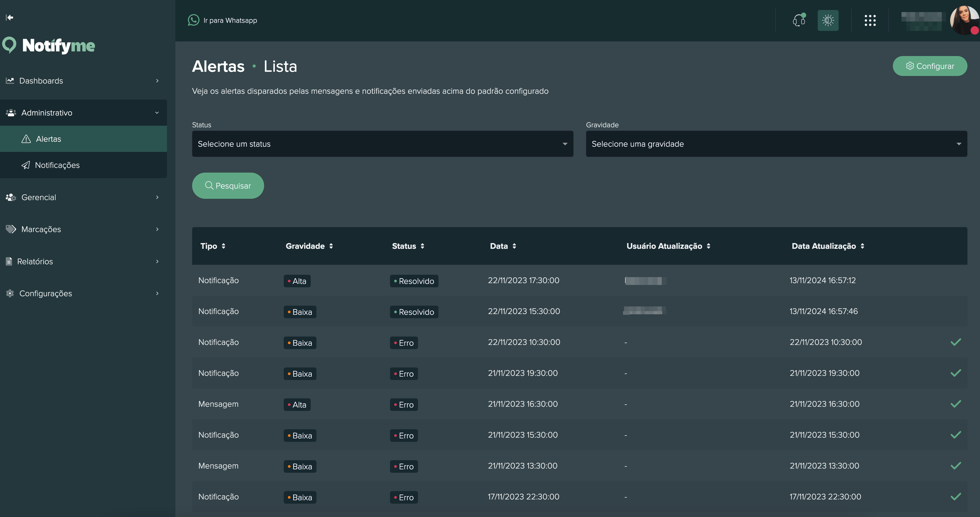Viewport: 980px width, 517px height.
Task: Open the apps grid menu
Action: [x=870, y=20]
